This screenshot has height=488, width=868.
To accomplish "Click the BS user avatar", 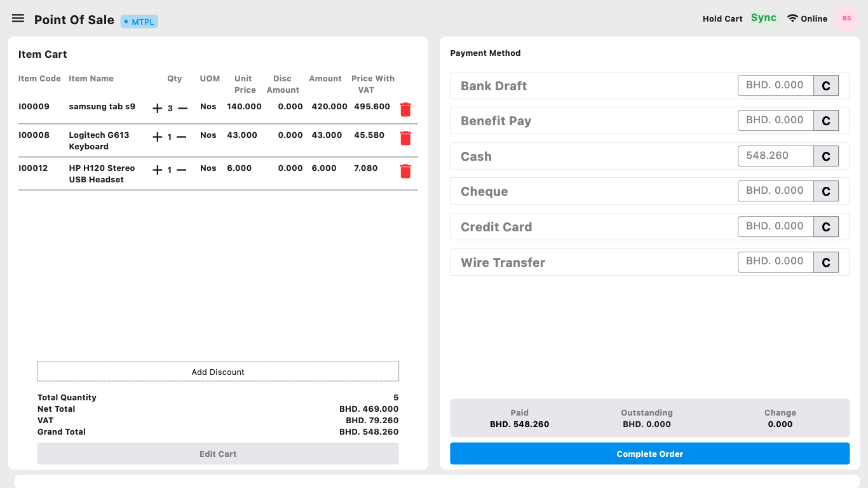I will click(846, 18).
